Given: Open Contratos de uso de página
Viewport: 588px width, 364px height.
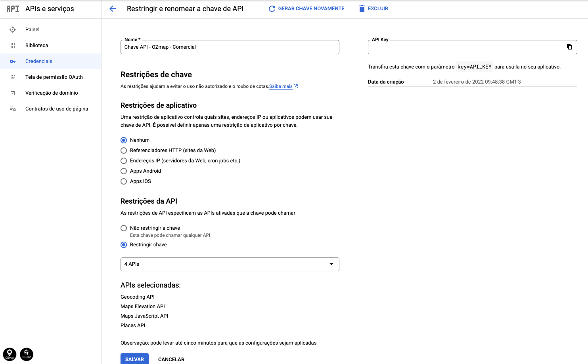Looking at the screenshot, I should click(51, 109).
